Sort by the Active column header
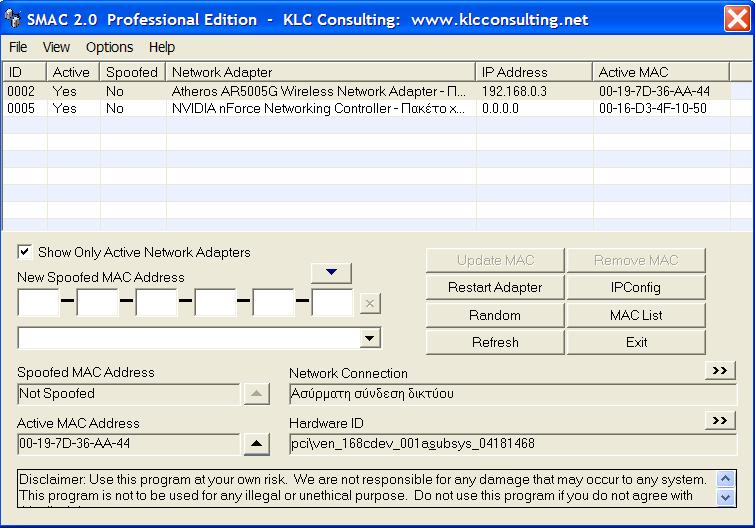 tap(73, 72)
